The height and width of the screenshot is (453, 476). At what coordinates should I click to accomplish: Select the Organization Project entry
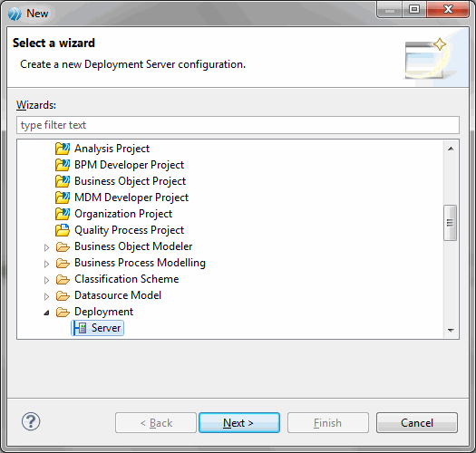pos(123,214)
